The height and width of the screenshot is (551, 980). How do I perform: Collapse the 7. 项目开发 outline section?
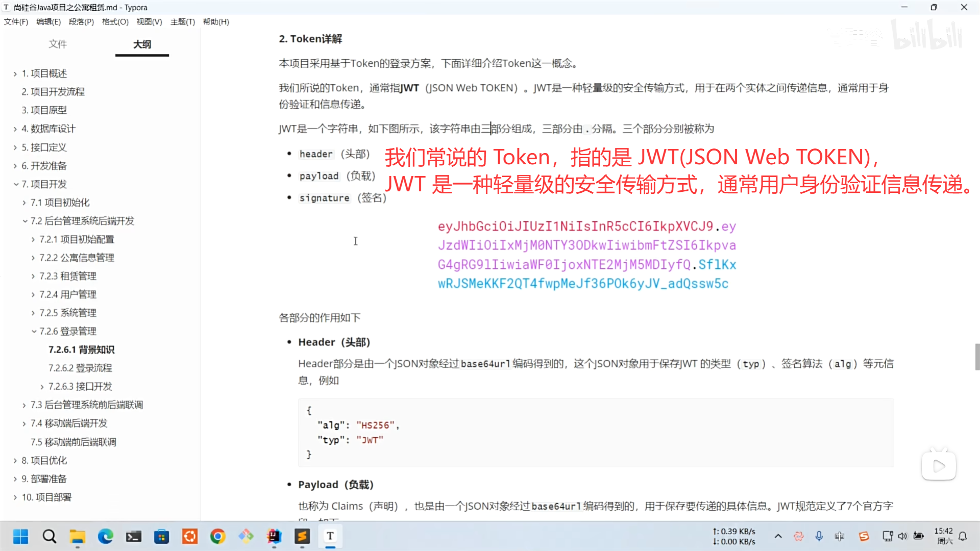(16, 184)
